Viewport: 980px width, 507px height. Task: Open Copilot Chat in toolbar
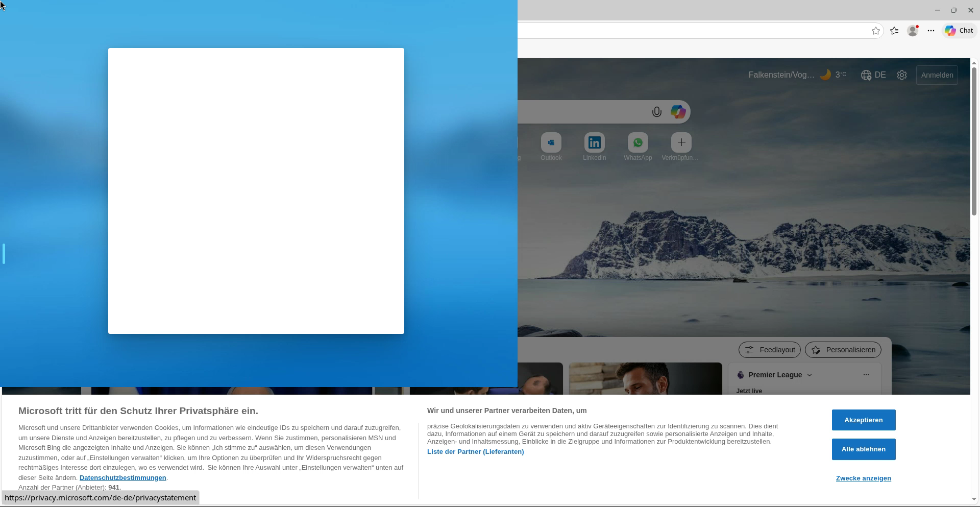[959, 31]
